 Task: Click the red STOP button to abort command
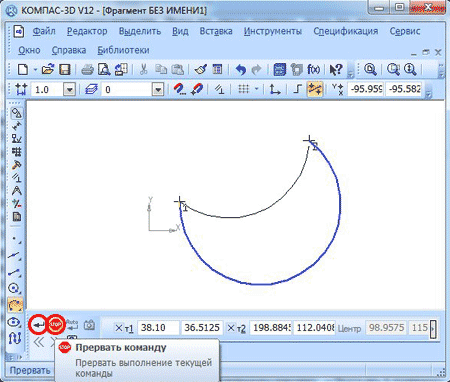[x=56, y=324]
